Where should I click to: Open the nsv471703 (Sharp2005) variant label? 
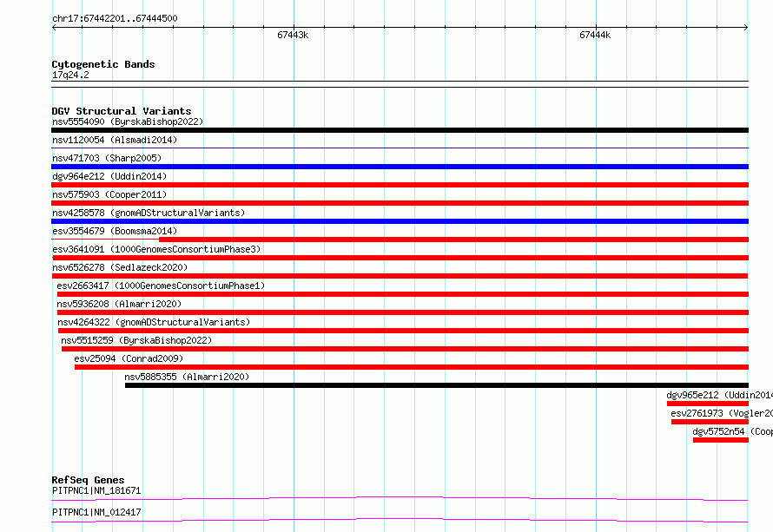107,158
